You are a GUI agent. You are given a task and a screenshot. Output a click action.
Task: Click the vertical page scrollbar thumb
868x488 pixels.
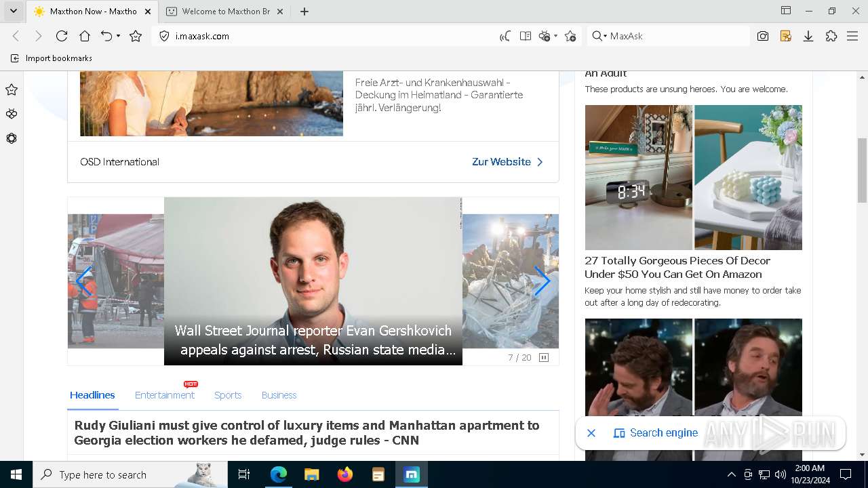click(x=862, y=169)
